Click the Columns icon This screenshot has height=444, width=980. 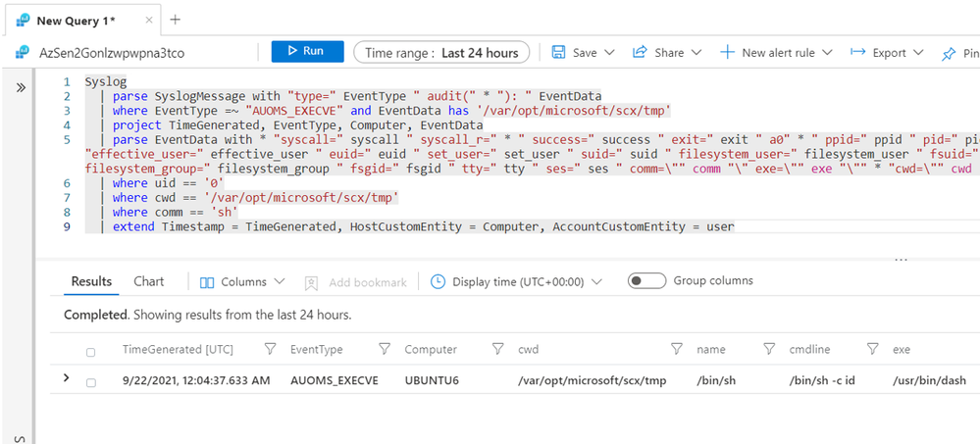(207, 282)
